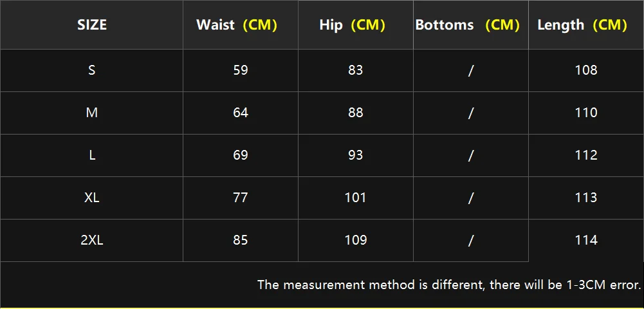Screen dimensions: 644x309
Task: Select hip value 101 for XL
Action: coord(355,198)
